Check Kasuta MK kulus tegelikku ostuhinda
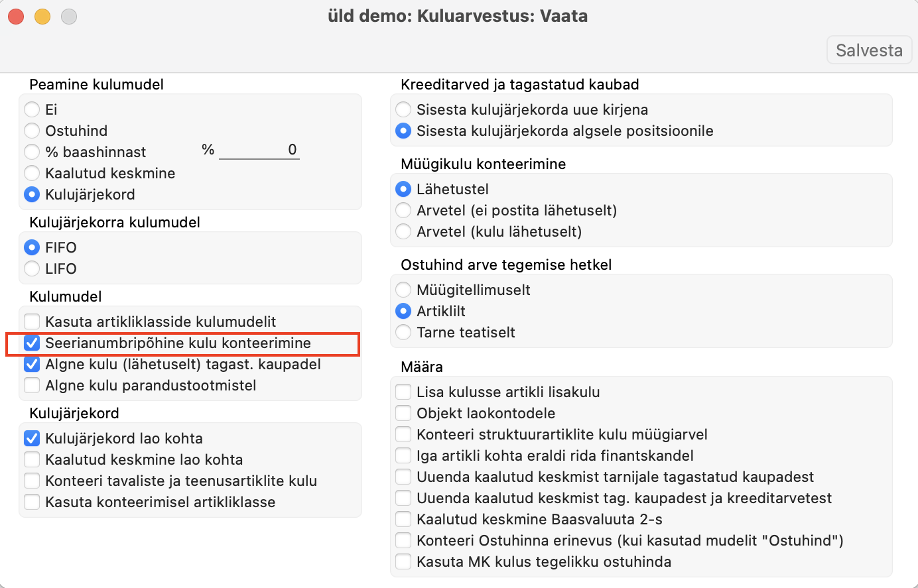Screen dimensions: 918x588 pos(403,561)
